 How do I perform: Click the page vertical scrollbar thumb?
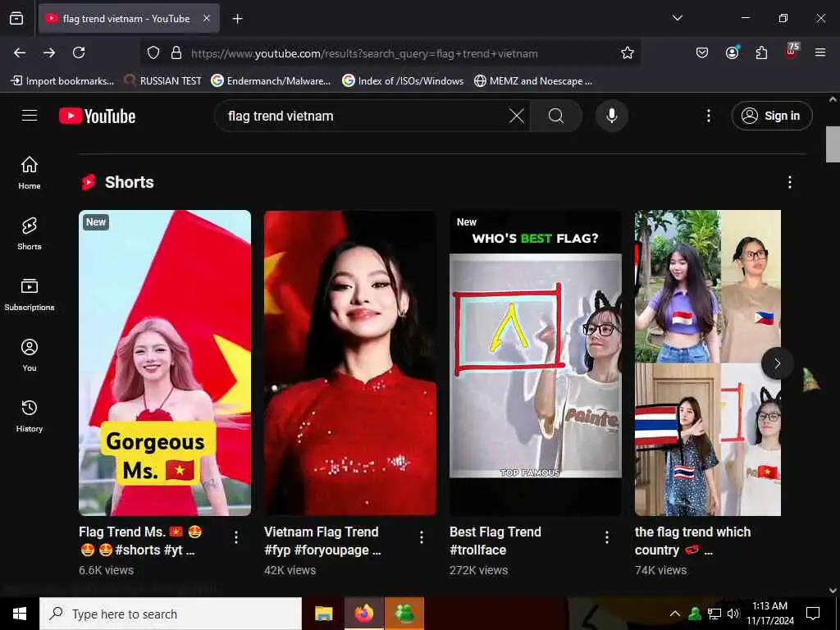click(x=833, y=144)
